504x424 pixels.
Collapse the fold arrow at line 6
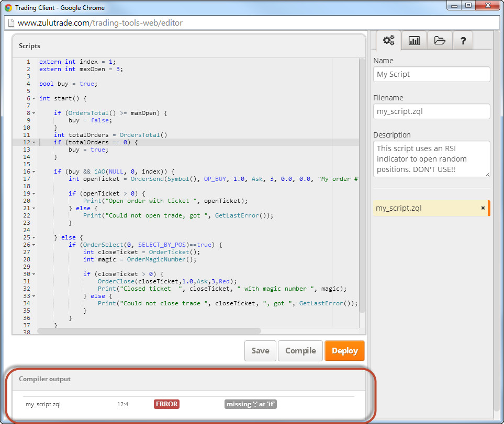click(x=34, y=98)
